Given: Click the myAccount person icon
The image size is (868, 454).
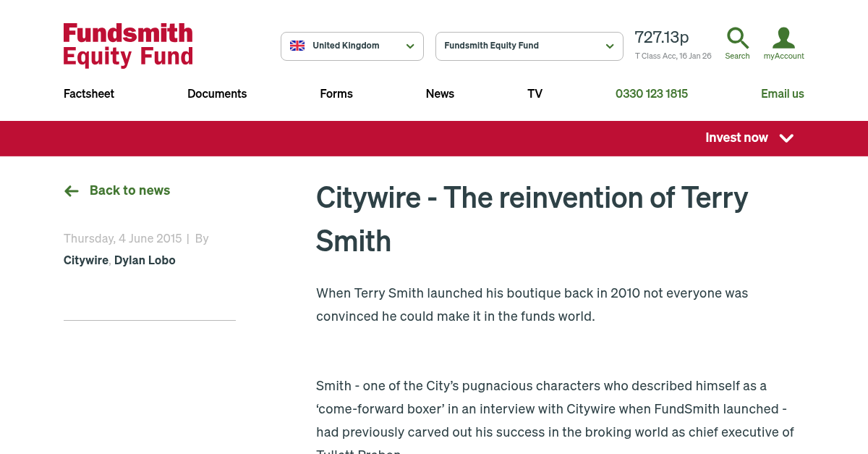Looking at the screenshot, I should (x=783, y=38).
